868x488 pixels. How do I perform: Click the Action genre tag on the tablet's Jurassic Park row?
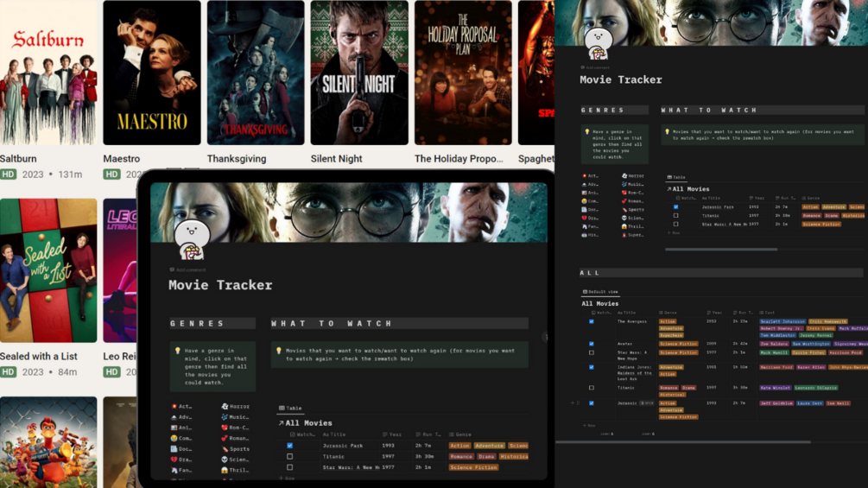[x=459, y=446]
